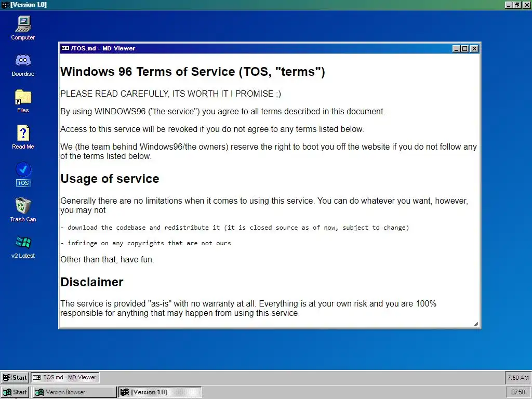Click the 'Other than that, have fun.' text
532x399 pixels.
click(107, 260)
